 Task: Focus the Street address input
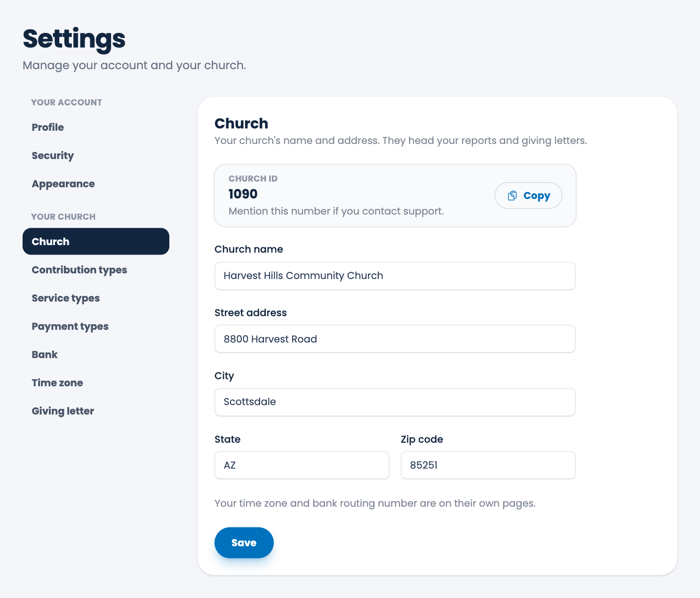click(x=395, y=339)
